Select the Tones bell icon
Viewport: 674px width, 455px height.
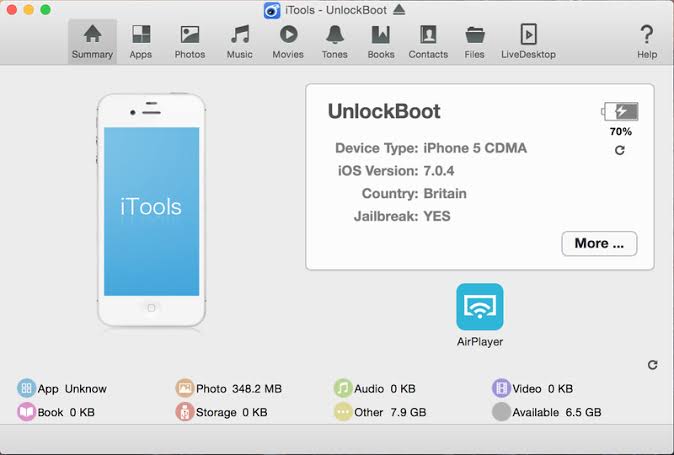click(x=335, y=34)
